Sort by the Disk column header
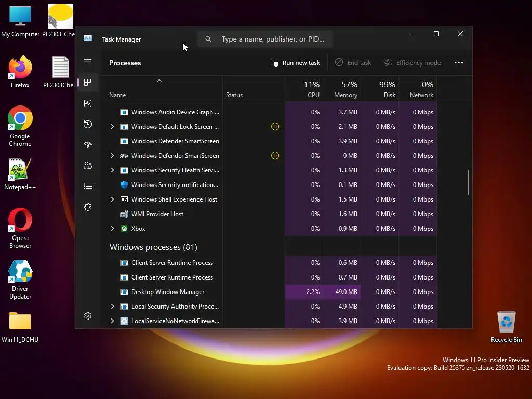The image size is (532, 399). (x=380, y=89)
